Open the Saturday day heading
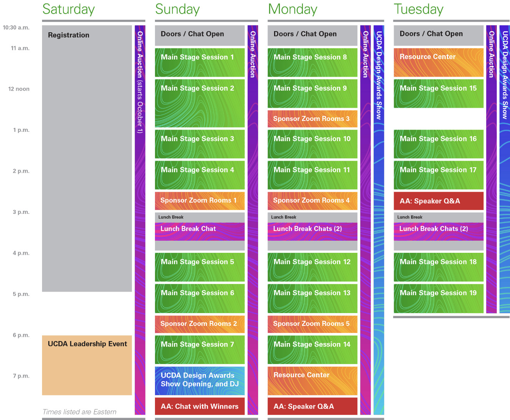 [69, 9]
